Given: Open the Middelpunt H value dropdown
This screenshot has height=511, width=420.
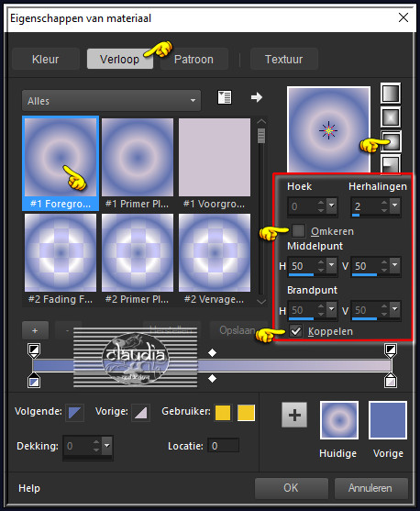Looking at the screenshot, I should (x=332, y=265).
